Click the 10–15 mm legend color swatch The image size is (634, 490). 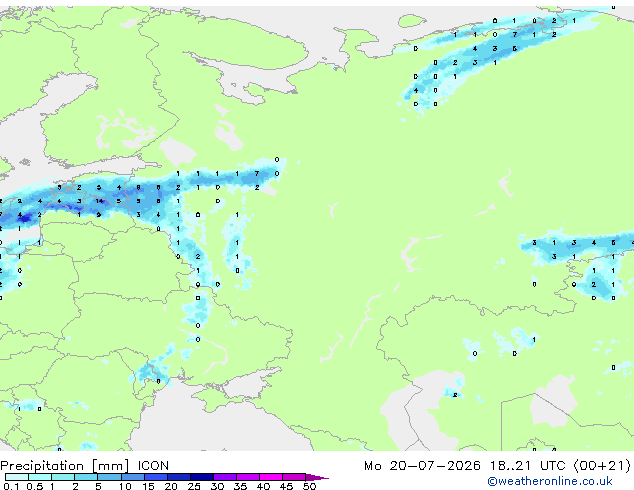[x=133, y=477]
